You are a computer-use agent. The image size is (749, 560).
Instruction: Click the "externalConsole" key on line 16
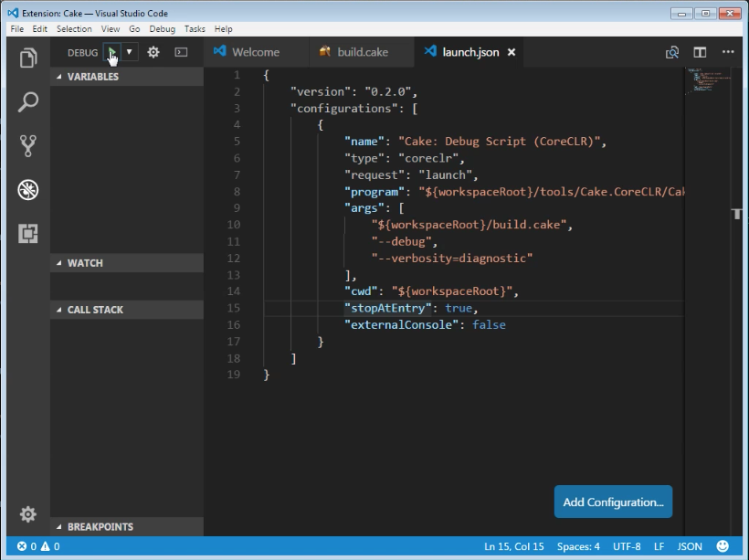(x=401, y=325)
